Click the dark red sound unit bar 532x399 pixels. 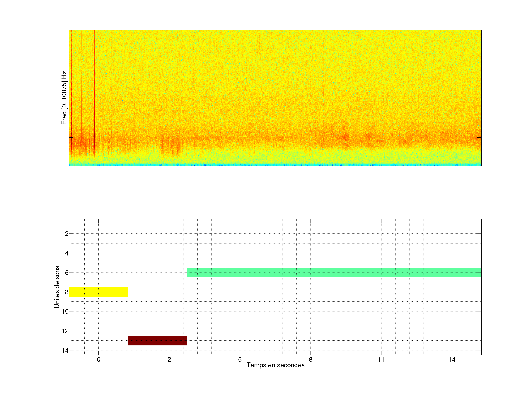point(157,340)
